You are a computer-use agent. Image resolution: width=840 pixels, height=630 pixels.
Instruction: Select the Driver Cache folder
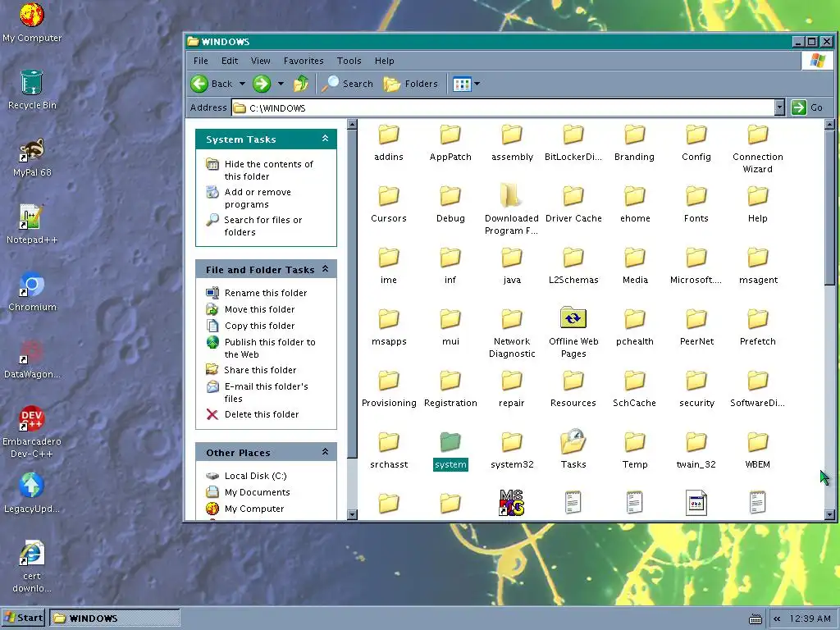click(573, 204)
